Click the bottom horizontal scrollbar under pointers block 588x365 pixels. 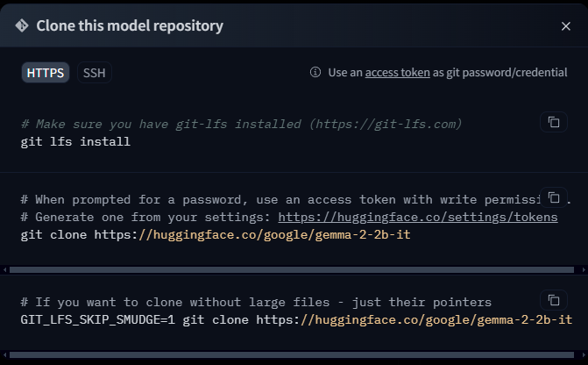292,354
